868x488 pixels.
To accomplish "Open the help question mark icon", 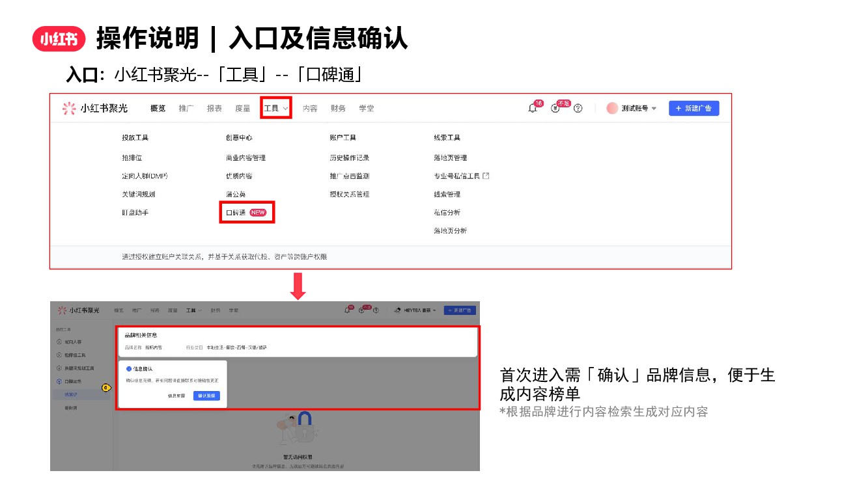I will (x=578, y=109).
